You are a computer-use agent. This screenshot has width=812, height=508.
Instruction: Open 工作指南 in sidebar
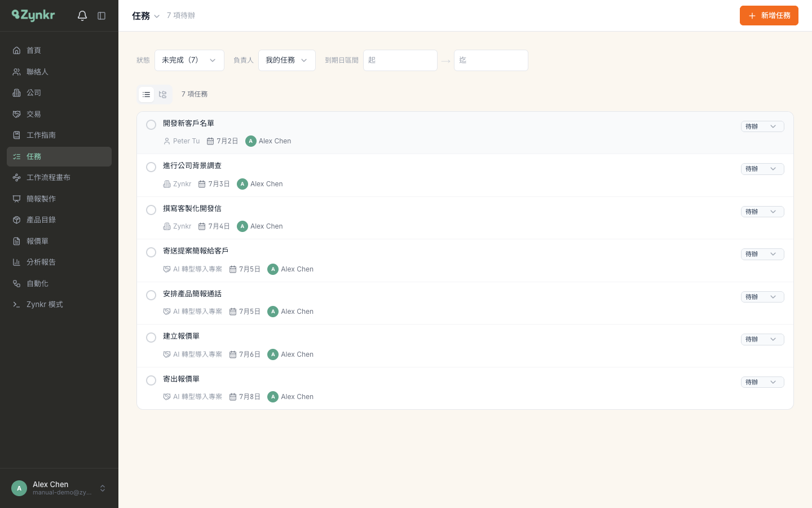pos(59,135)
